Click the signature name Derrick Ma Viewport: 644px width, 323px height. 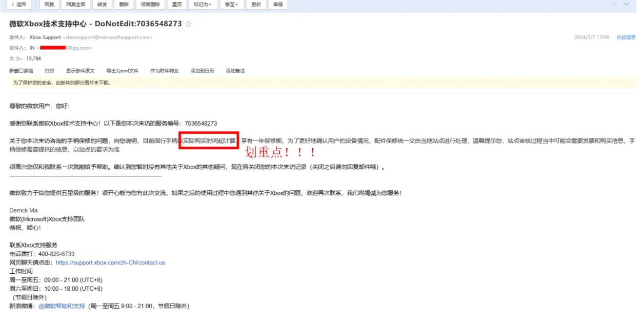[x=23, y=210]
